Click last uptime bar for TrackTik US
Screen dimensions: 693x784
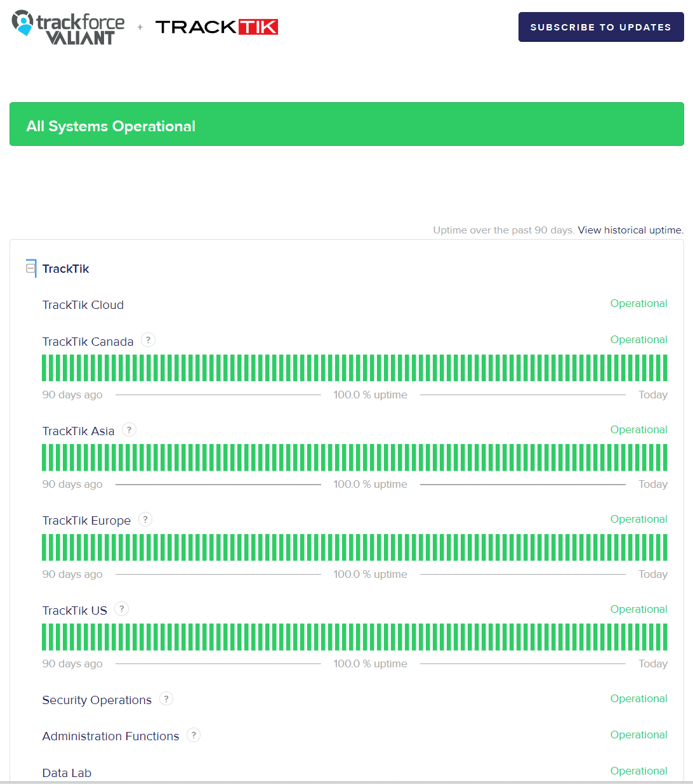click(664, 637)
